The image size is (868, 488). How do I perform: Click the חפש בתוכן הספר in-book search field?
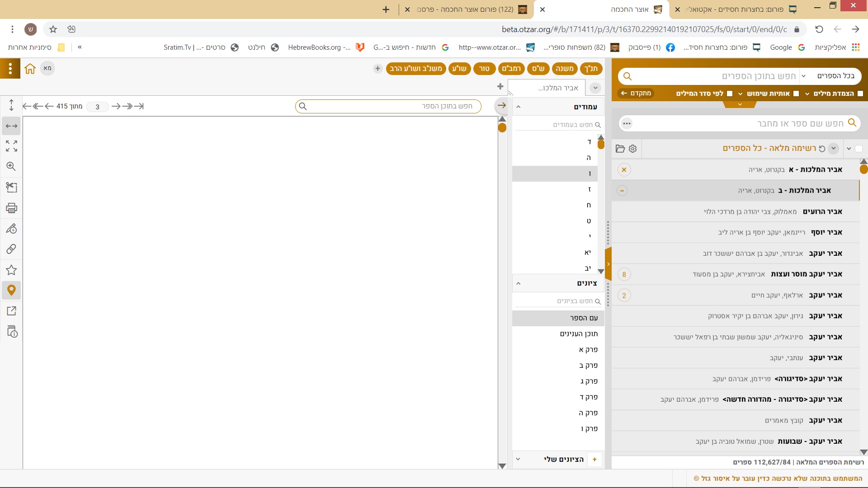point(388,106)
